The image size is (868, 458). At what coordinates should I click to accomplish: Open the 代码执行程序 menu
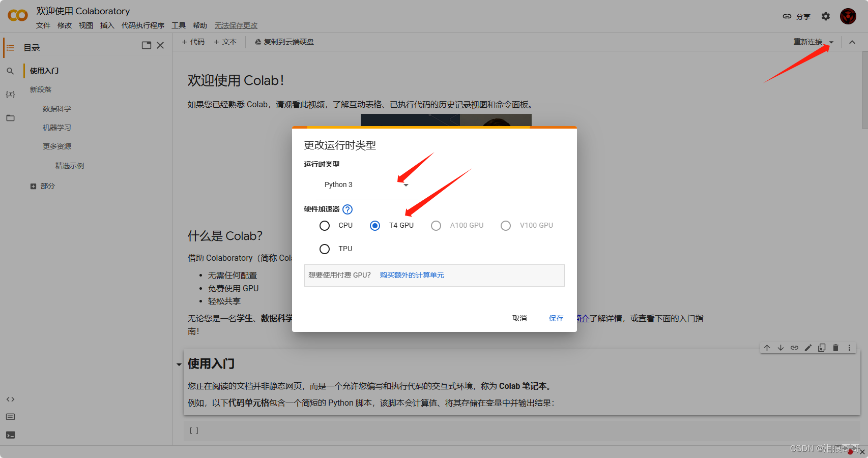(143, 25)
